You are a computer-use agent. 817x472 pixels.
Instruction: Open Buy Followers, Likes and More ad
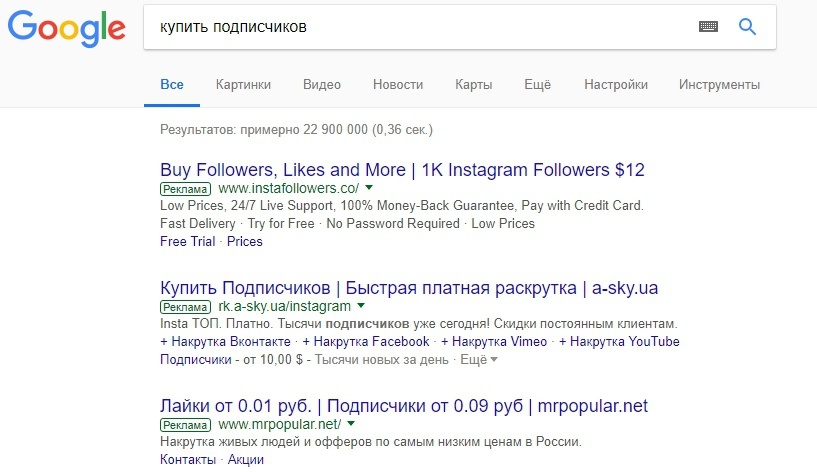pos(402,170)
